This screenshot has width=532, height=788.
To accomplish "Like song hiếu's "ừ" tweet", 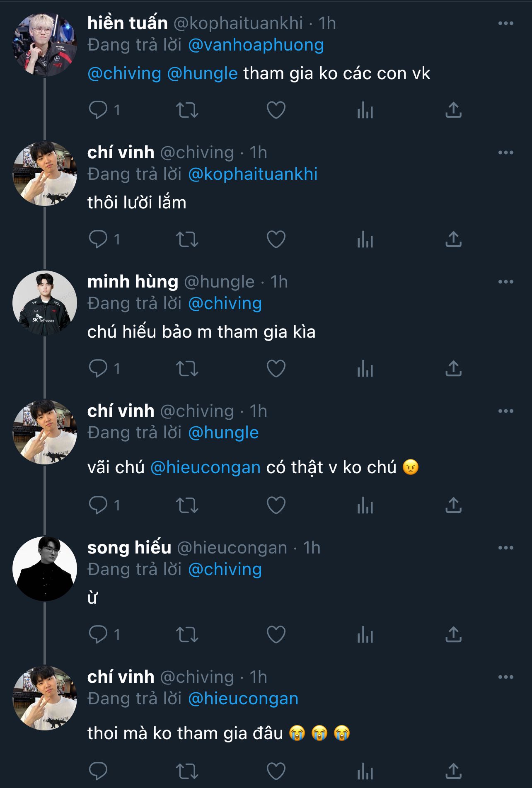I will pos(276,635).
